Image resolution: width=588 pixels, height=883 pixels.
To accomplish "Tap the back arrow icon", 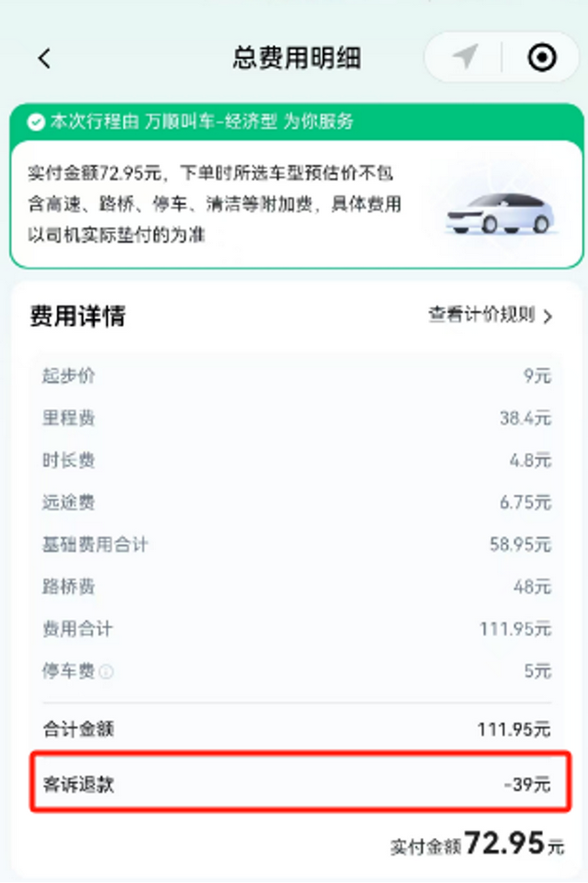I will click(44, 58).
